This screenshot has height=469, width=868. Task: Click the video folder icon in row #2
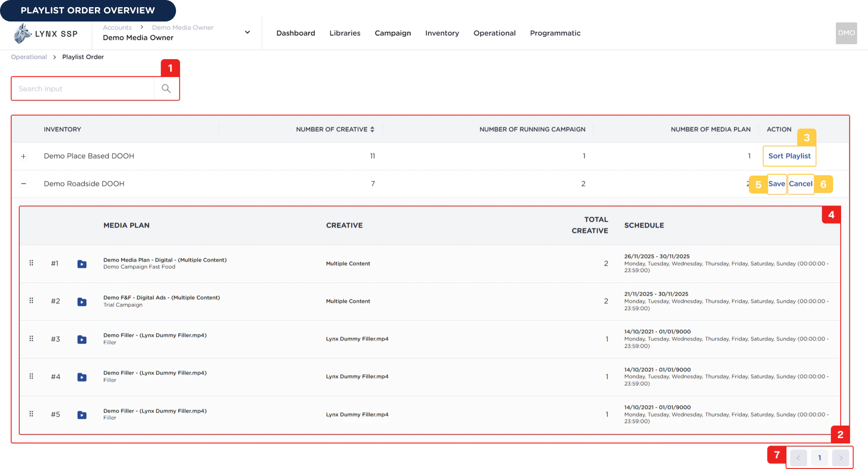(82, 301)
